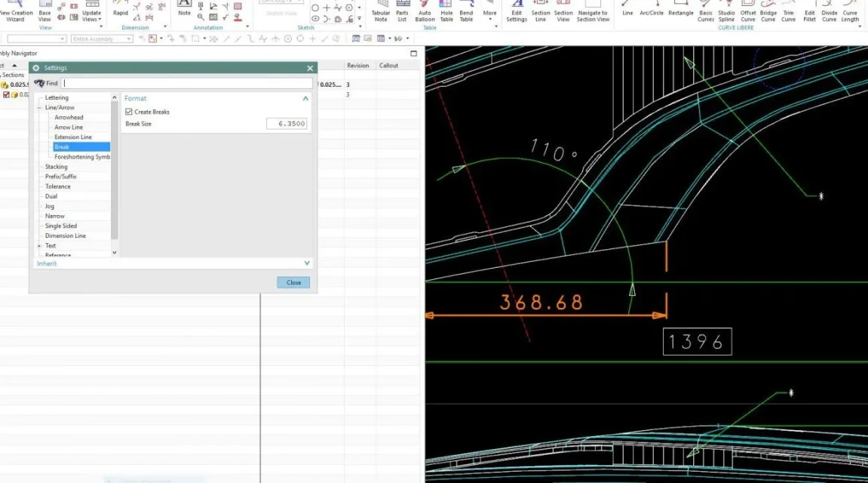Viewport: 868px width, 483px height.
Task: Insert a Parts List
Action: coord(403,11)
